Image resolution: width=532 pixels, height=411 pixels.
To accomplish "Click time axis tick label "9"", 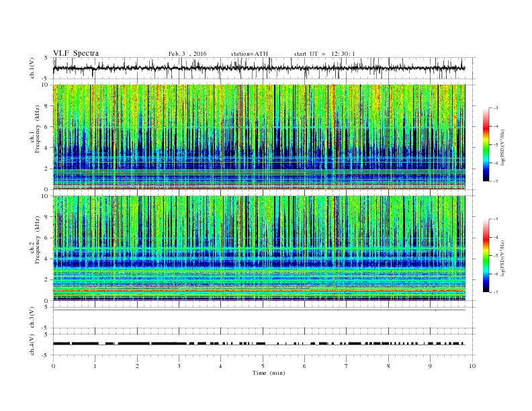I will coord(430,366).
